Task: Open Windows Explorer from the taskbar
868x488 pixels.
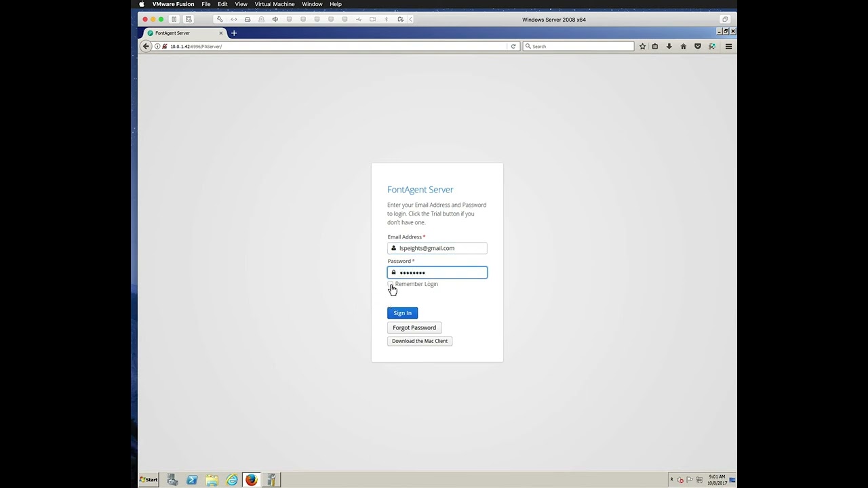Action: 212,480
